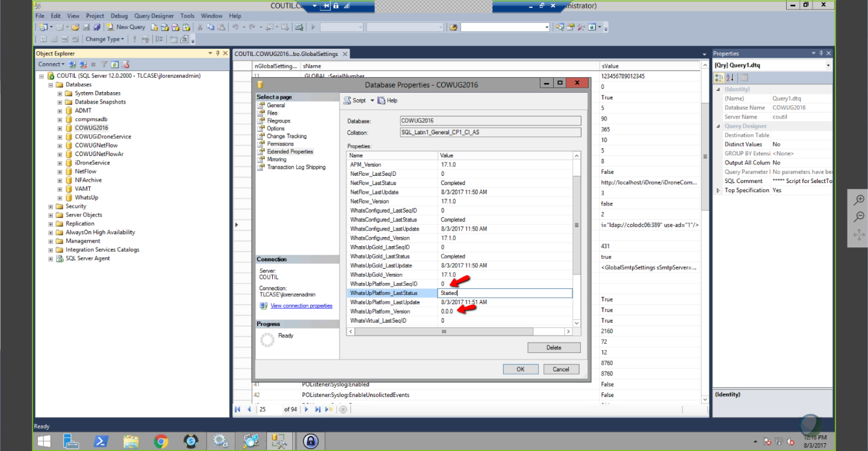Image resolution: width=868 pixels, height=451 pixels.
Task: Open the Debug menu
Action: (x=119, y=16)
